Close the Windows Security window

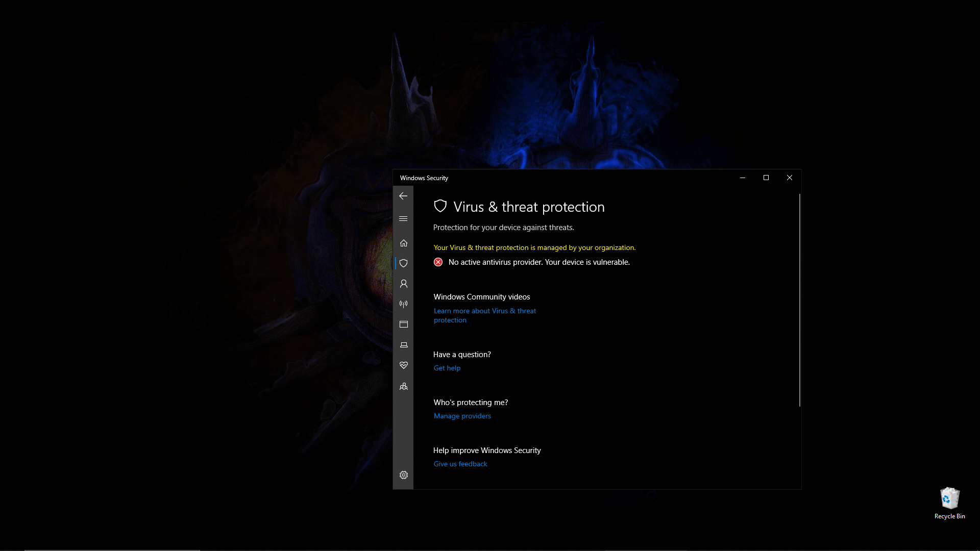click(x=790, y=178)
